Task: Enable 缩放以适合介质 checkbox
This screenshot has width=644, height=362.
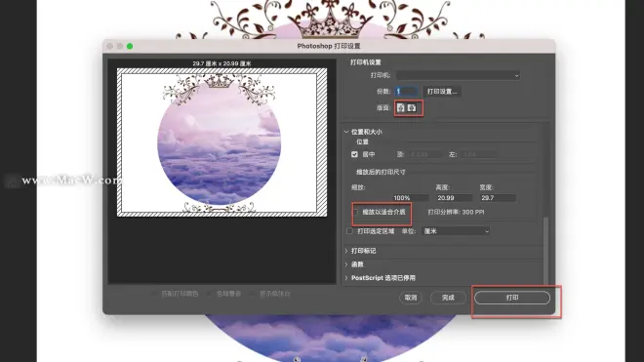Action: pyautogui.click(x=356, y=213)
